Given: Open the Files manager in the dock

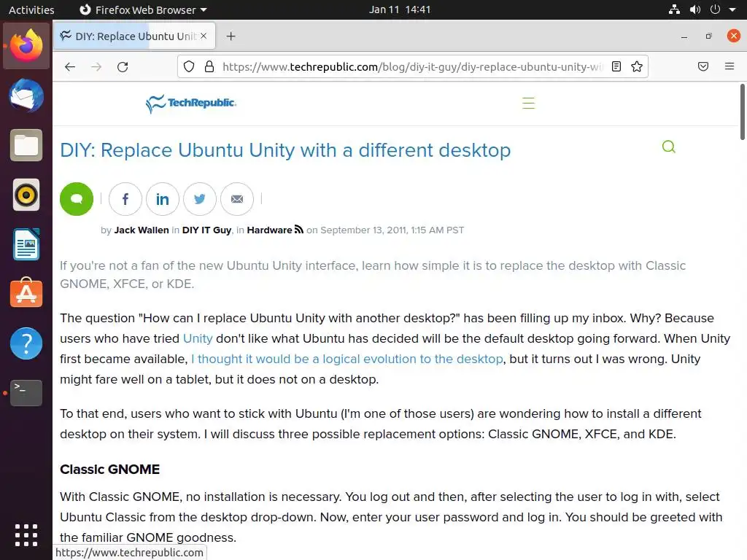Looking at the screenshot, I should tap(26, 145).
